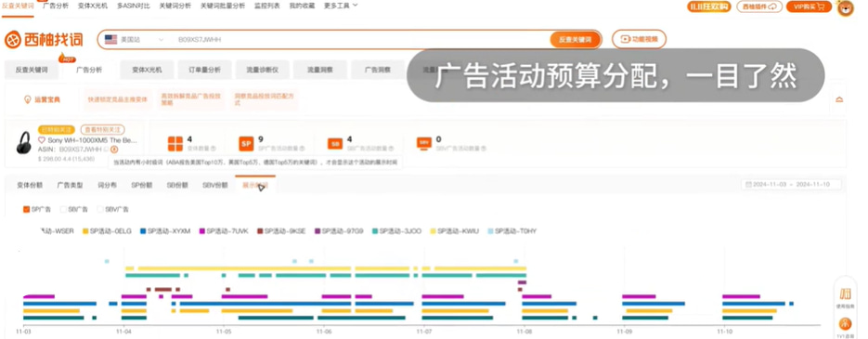The width and height of the screenshot is (868, 339).
Task: Select the SB份额 sub-tab
Action: click(x=177, y=185)
